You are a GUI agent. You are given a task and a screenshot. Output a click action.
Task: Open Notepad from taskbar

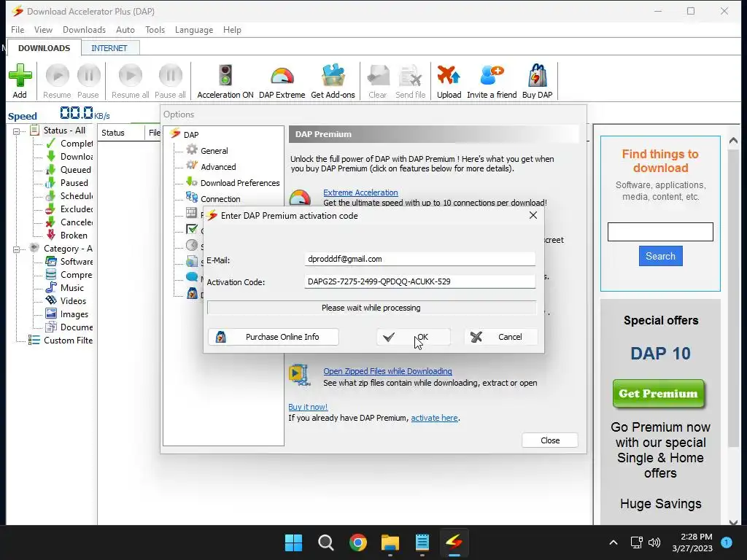tap(422, 542)
